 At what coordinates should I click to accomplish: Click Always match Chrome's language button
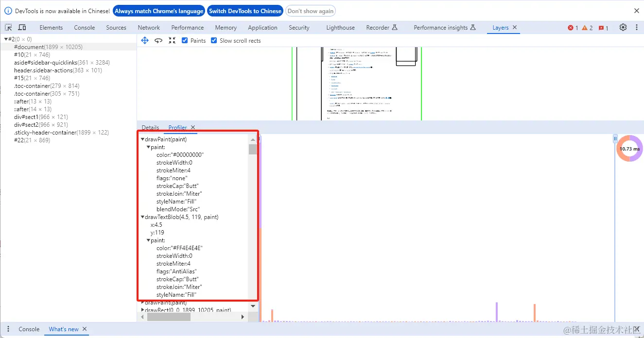159,11
